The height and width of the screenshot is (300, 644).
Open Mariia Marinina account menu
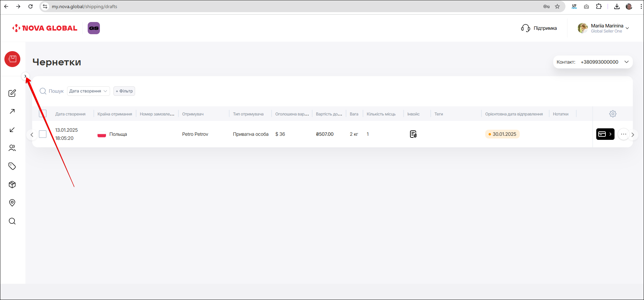604,28
